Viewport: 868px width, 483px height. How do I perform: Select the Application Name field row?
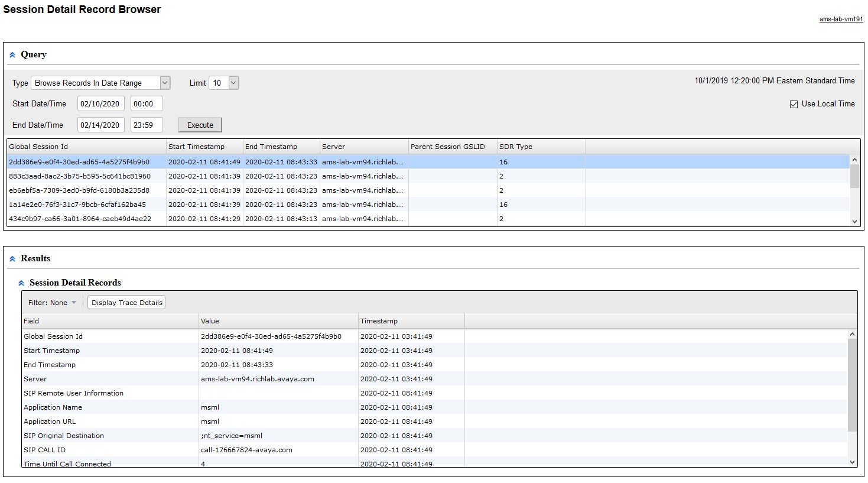(434, 407)
